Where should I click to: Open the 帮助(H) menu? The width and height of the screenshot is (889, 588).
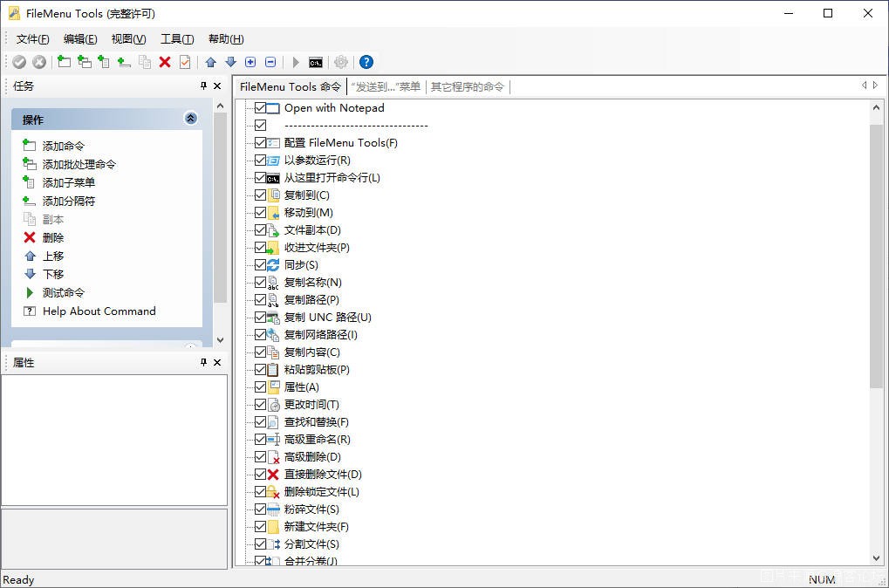click(226, 39)
